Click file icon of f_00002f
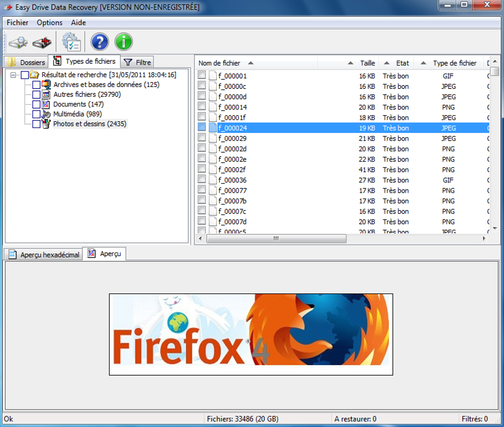504x427 pixels. click(213, 170)
